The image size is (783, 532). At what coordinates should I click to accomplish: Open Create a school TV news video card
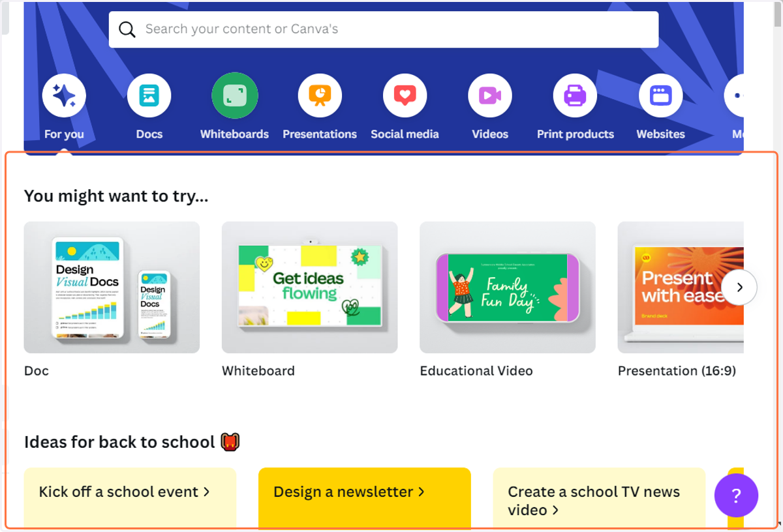coord(599,497)
